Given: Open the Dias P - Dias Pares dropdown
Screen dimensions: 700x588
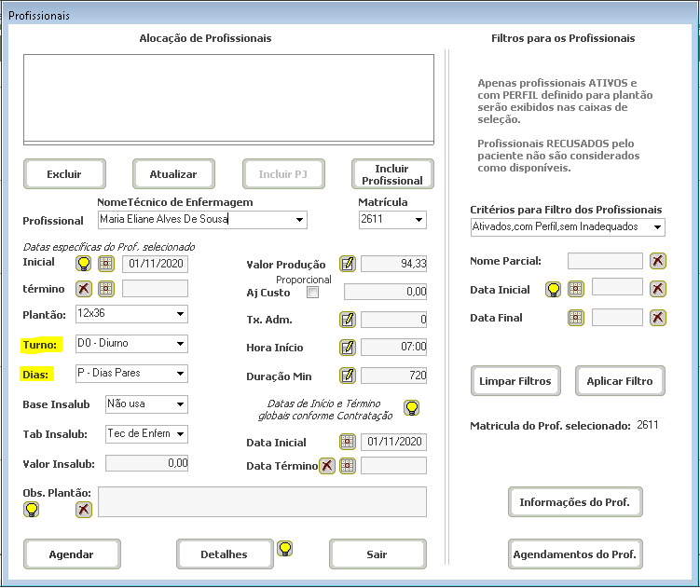Looking at the screenshot, I should coord(180,374).
